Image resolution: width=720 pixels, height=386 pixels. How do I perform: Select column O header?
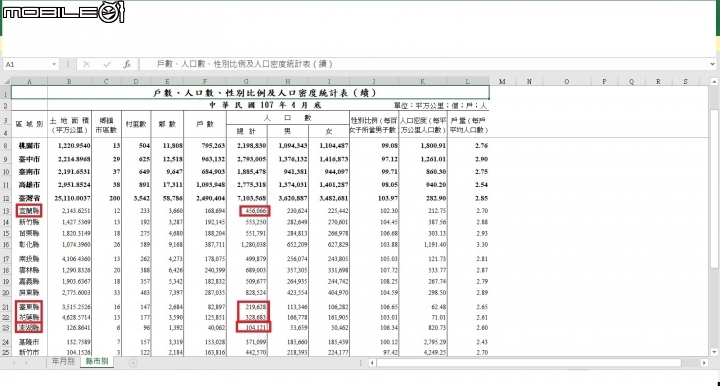[567, 82]
